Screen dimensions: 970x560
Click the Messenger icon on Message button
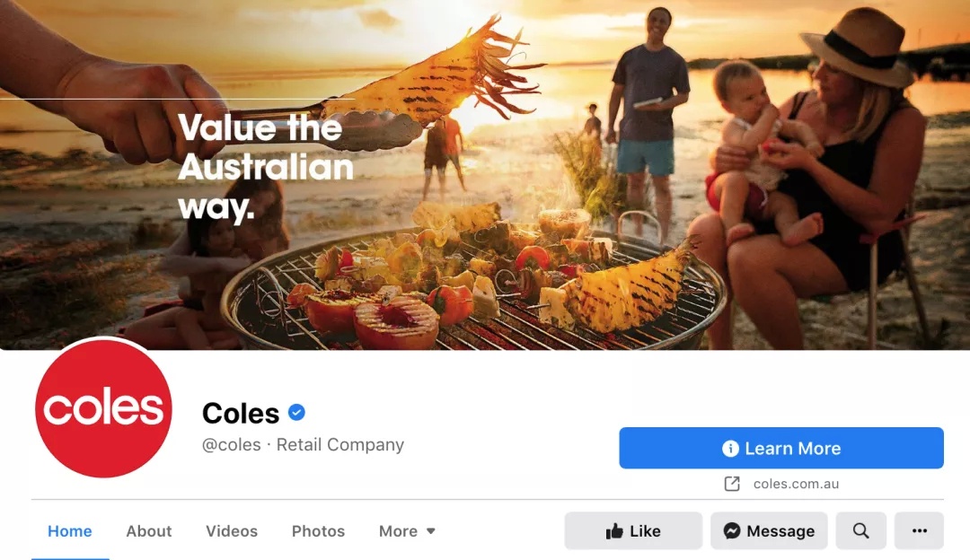pos(732,531)
